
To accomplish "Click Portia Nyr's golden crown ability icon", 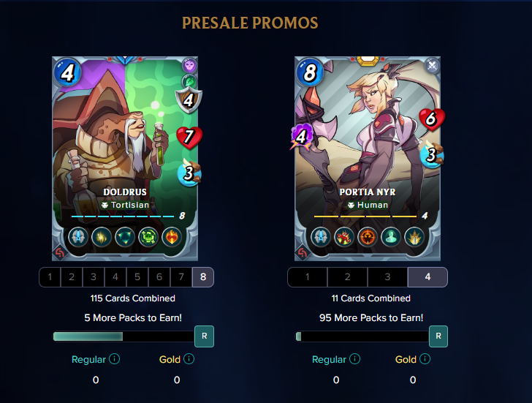I will click(414, 237).
